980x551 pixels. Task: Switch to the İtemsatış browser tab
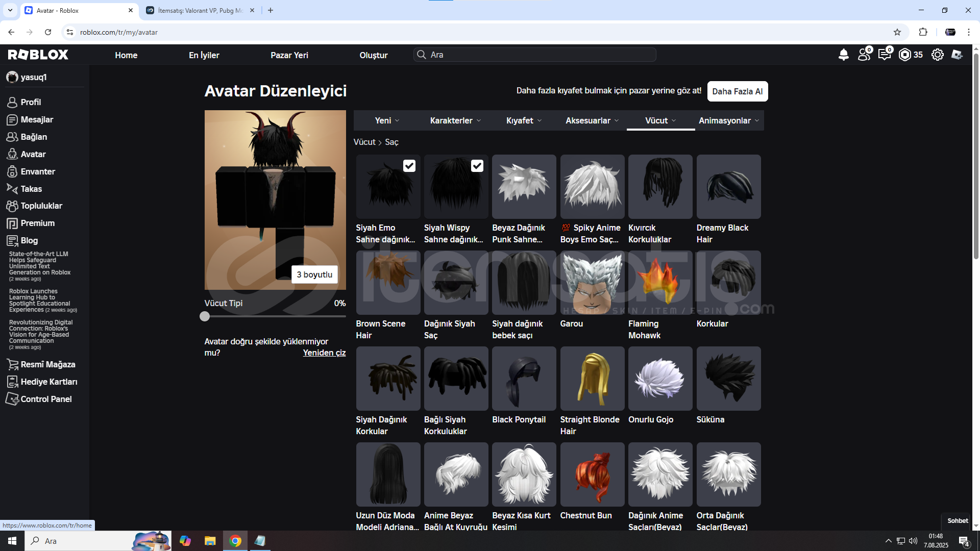pyautogui.click(x=199, y=10)
